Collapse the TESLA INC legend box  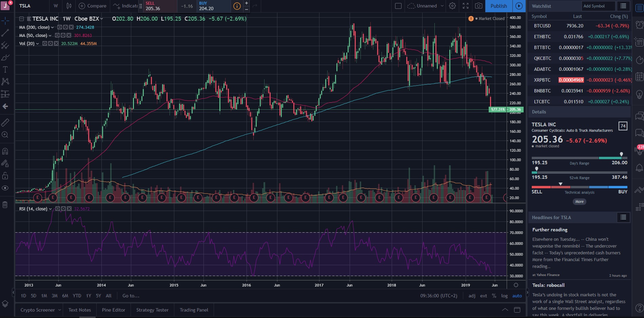click(x=21, y=19)
